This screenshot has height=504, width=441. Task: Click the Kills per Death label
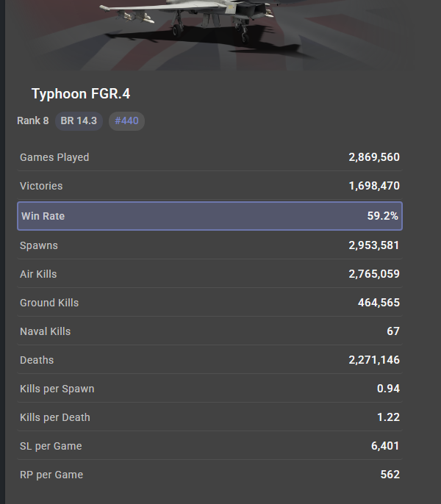[x=55, y=417]
